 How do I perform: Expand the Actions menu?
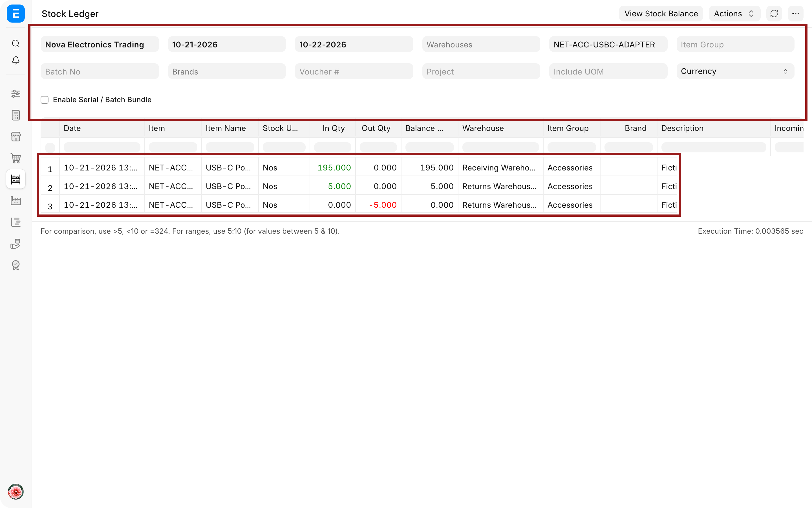(734, 14)
